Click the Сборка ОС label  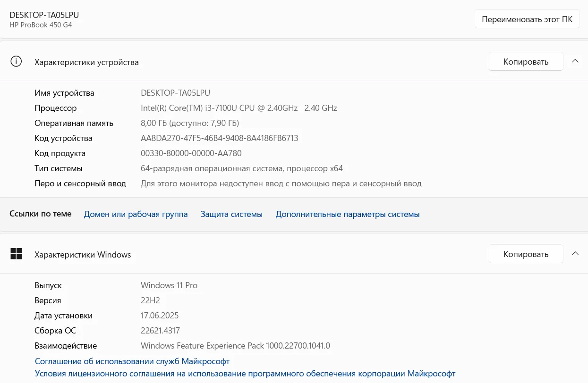55,331
